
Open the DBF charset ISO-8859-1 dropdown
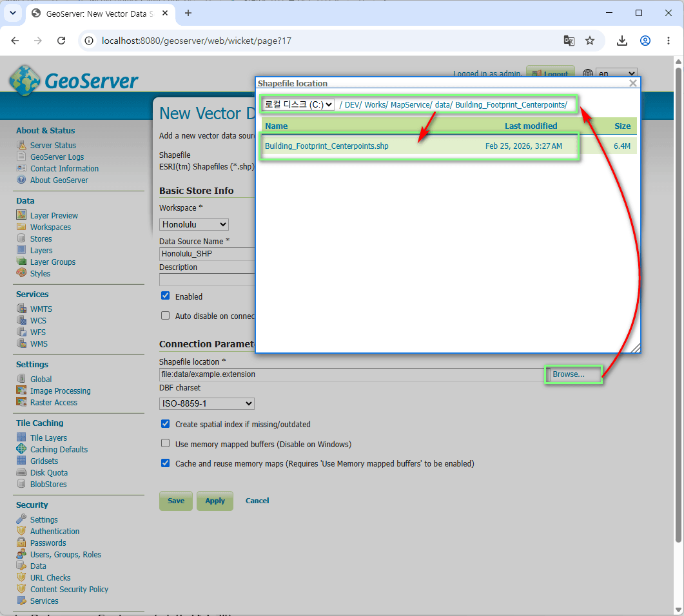pyautogui.click(x=207, y=404)
